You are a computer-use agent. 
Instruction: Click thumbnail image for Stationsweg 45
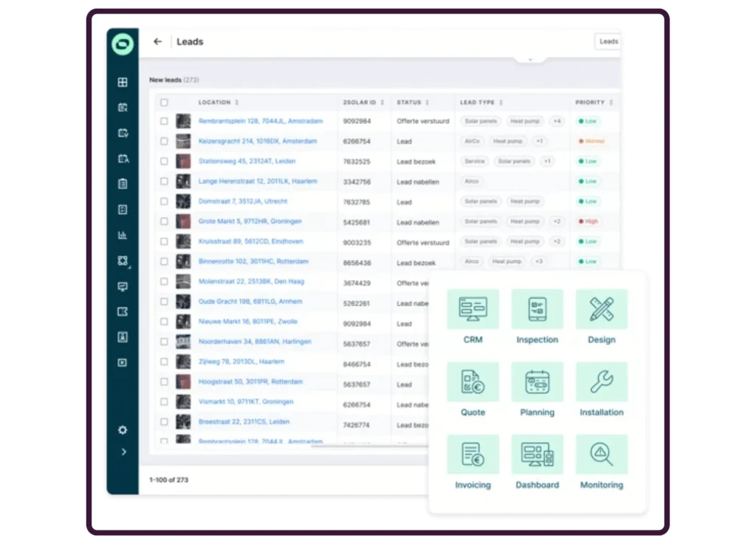point(183,161)
